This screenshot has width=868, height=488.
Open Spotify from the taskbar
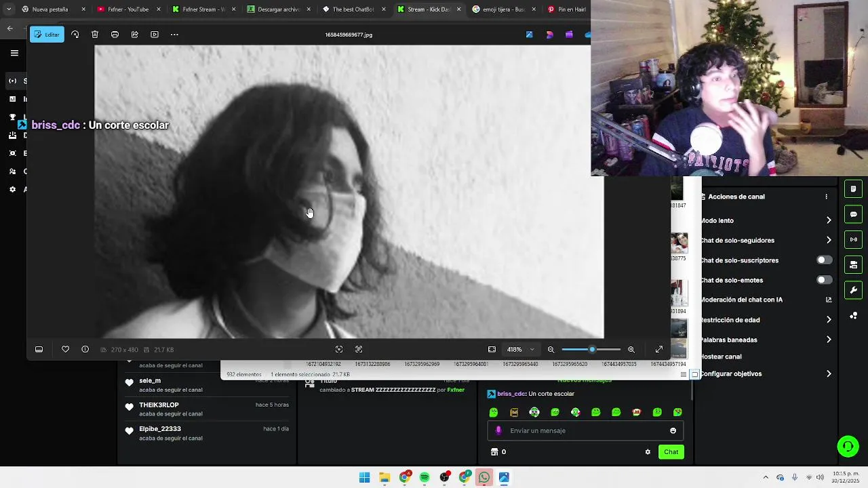coord(425,478)
